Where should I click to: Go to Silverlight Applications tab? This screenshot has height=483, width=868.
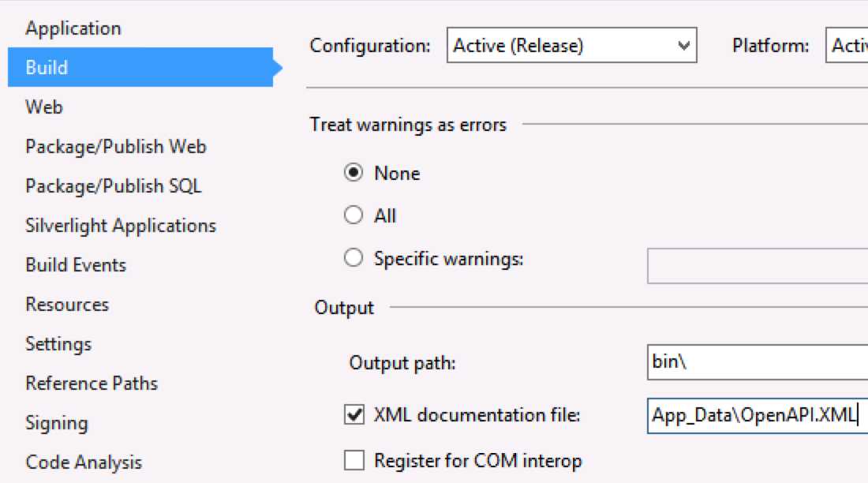click(x=121, y=226)
